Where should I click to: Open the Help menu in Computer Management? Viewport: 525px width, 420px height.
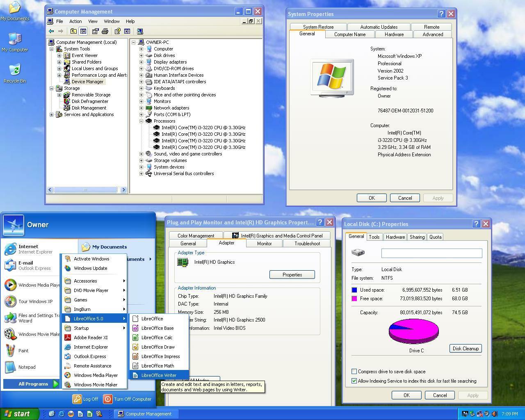pos(130,21)
